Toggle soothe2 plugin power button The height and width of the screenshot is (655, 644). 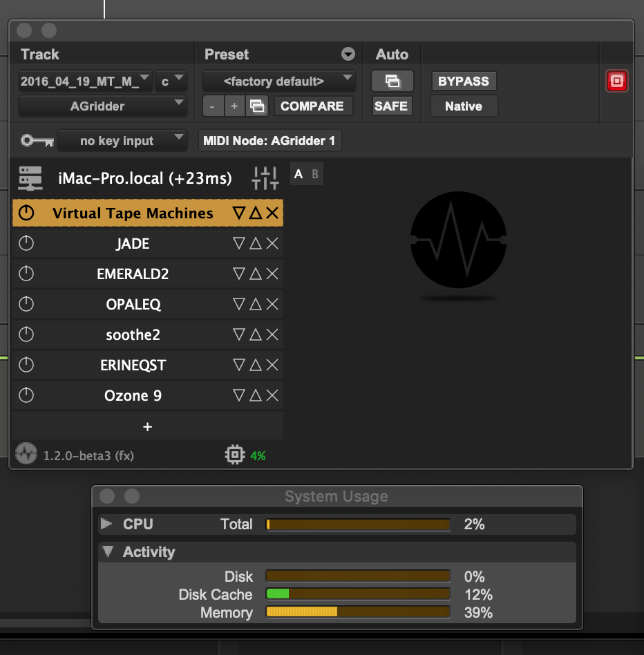point(26,334)
